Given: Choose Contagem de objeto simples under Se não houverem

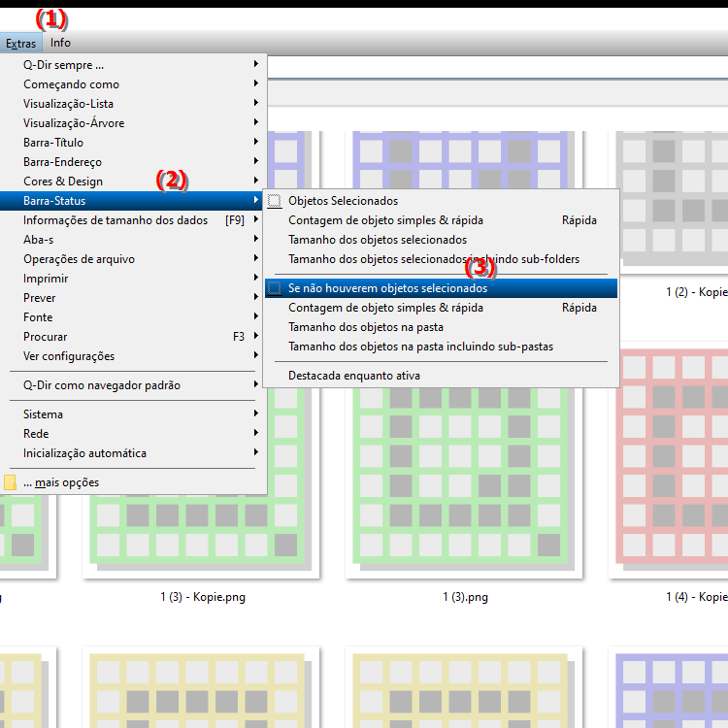Looking at the screenshot, I should 441,308.
